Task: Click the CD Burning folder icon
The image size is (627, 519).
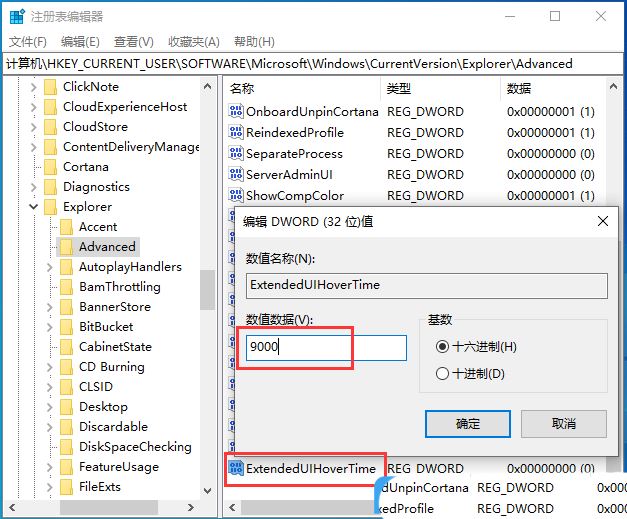Action: pyautogui.click(x=66, y=367)
